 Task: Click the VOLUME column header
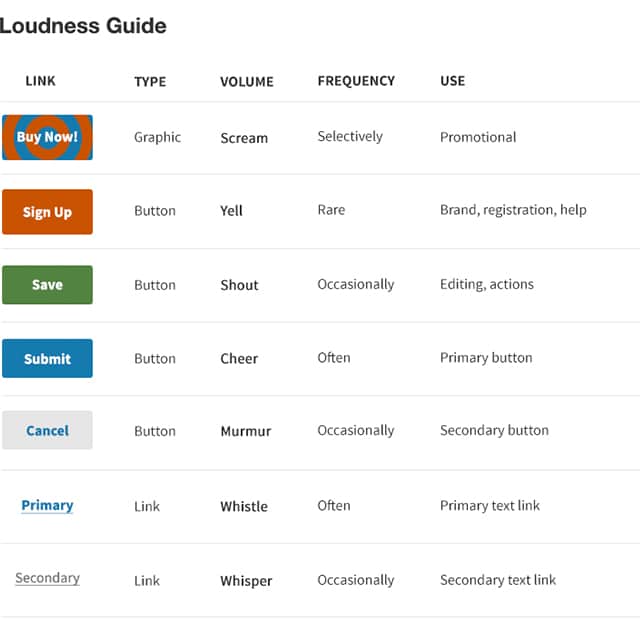click(x=247, y=82)
